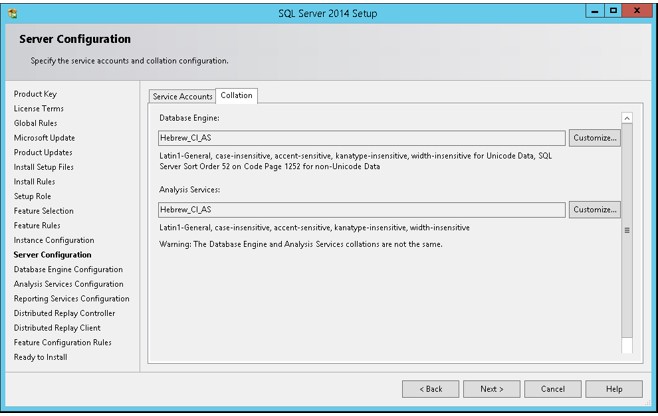The width and height of the screenshot is (658, 416).
Task: Select Reporting Services Configuration step
Action: click(71, 299)
